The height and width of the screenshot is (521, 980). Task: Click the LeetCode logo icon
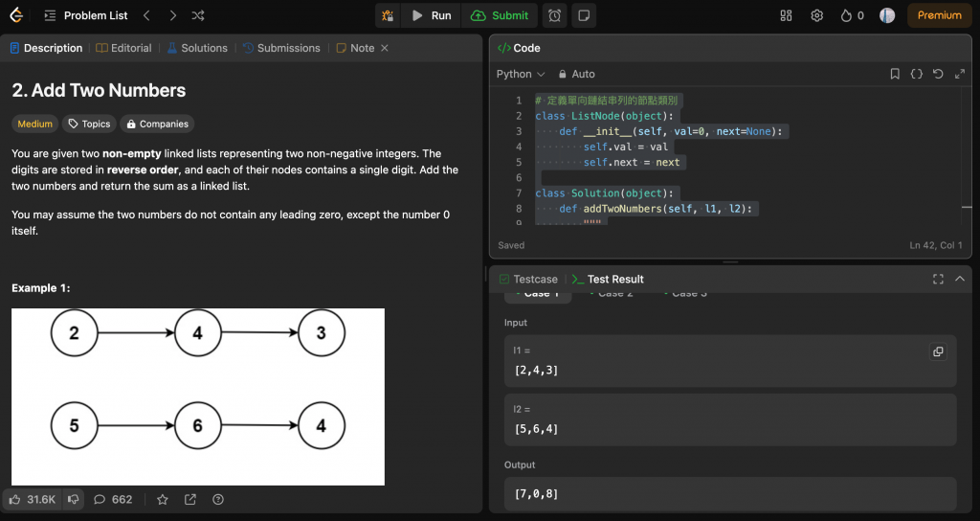point(15,15)
